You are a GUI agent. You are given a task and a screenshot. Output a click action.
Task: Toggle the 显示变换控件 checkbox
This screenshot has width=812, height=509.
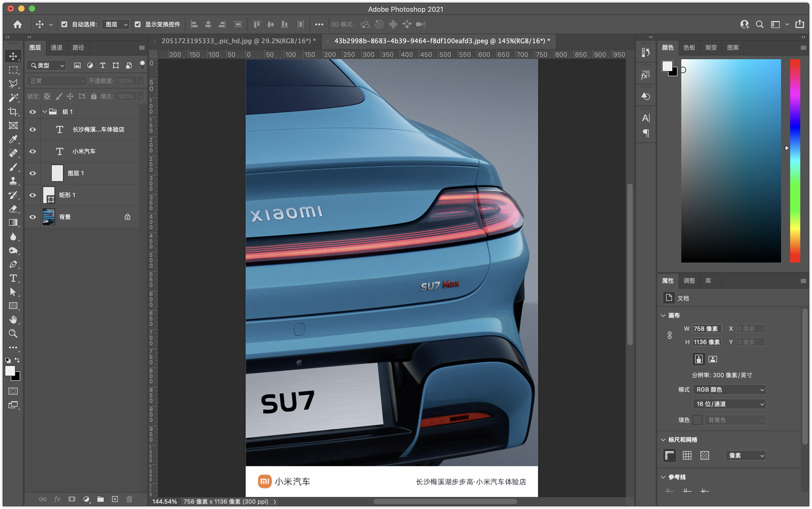(138, 24)
